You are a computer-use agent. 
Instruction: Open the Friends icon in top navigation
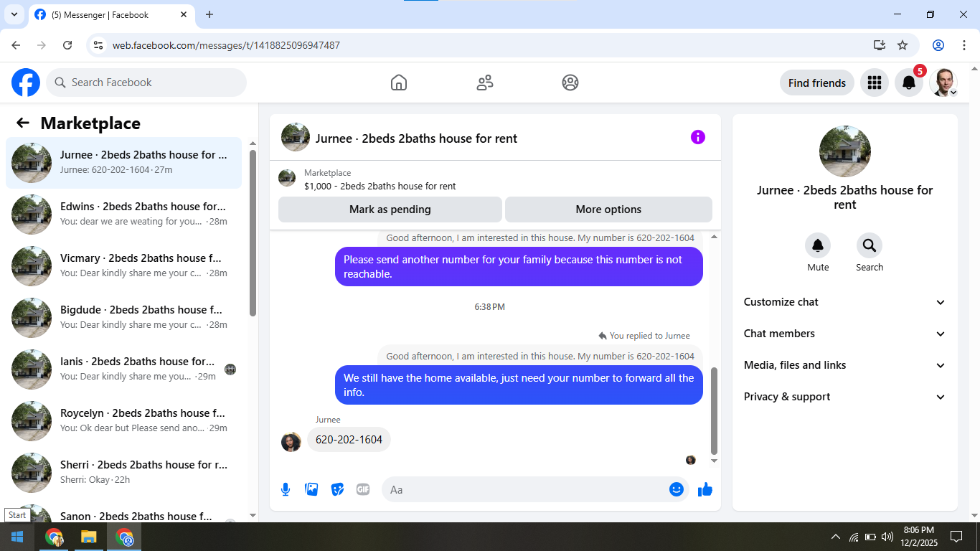point(485,83)
